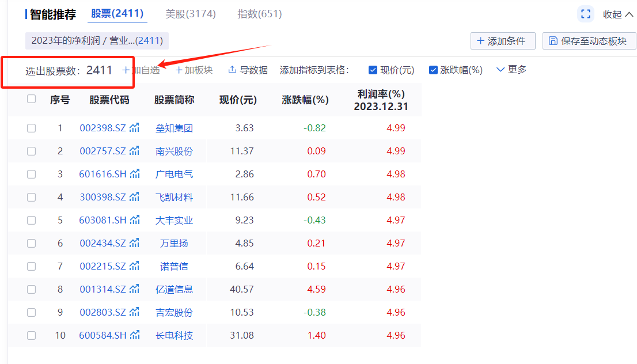Click 导数据 export data button
637x364 pixels.
(x=248, y=70)
